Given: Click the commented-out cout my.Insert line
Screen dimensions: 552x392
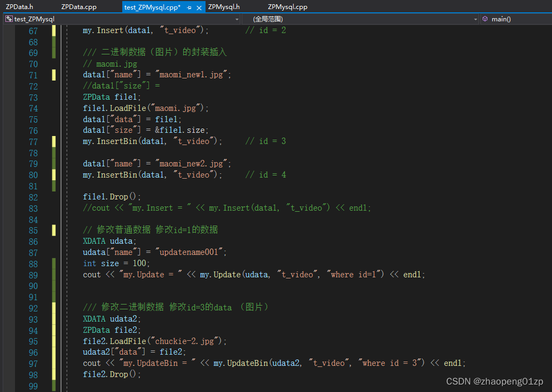Looking at the screenshot, I should tap(227, 208).
